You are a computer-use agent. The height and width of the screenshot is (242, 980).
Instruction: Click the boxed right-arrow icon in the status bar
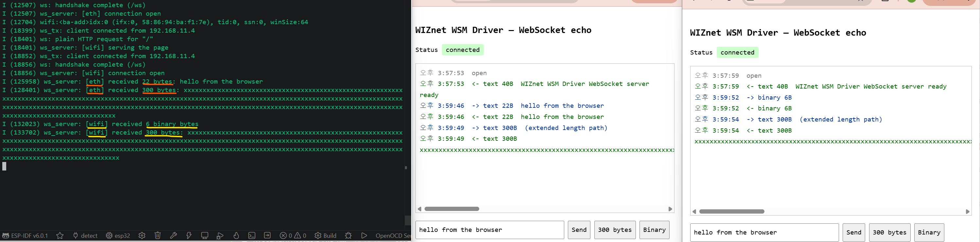click(x=267, y=235)
